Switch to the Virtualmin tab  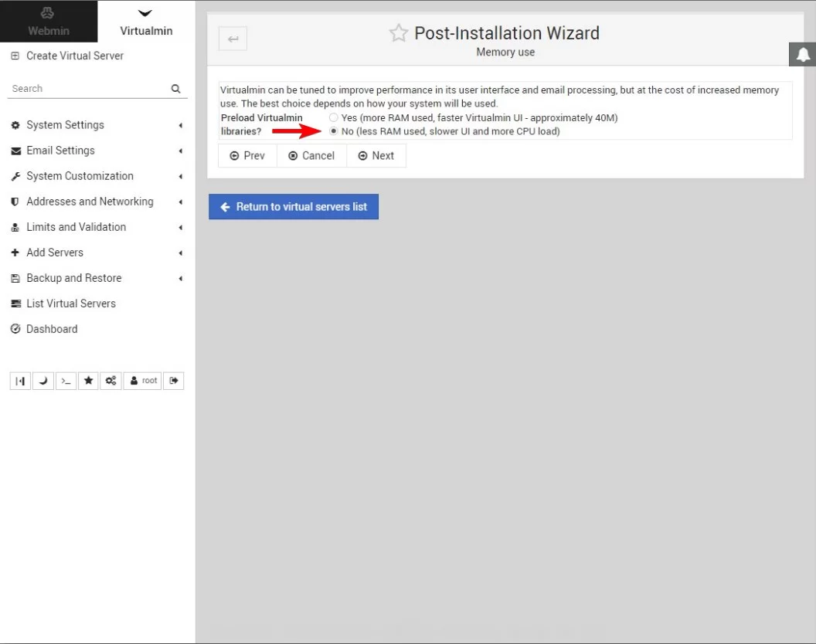pyautogui.click(x=146, y=22)
